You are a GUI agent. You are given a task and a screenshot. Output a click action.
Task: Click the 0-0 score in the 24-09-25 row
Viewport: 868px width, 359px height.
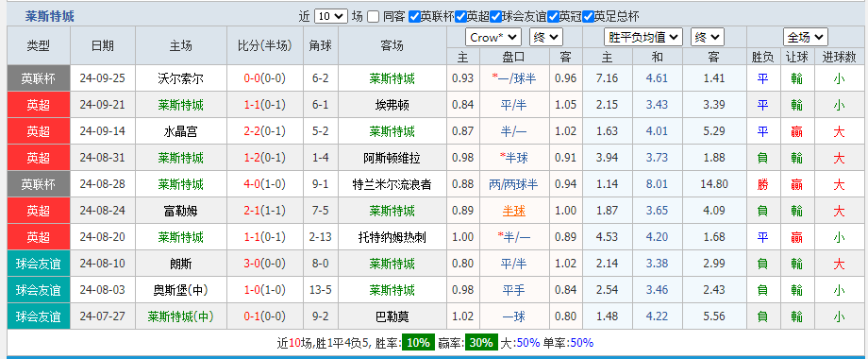pos(252,78)
